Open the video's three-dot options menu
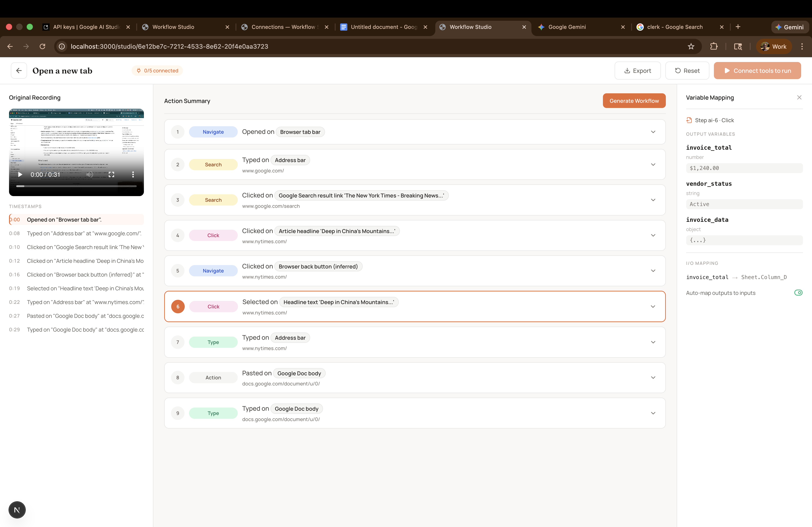The height and width of the screenshot is (527, 812). 133,174
